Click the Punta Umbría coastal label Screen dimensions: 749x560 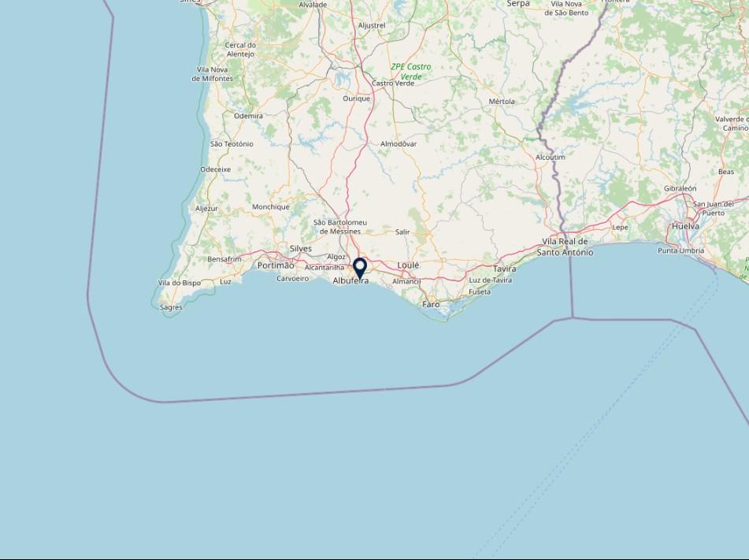680,250
